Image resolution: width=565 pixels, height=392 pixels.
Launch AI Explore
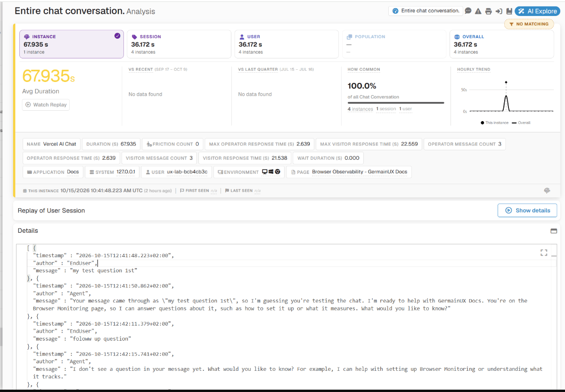coord(537,11)
